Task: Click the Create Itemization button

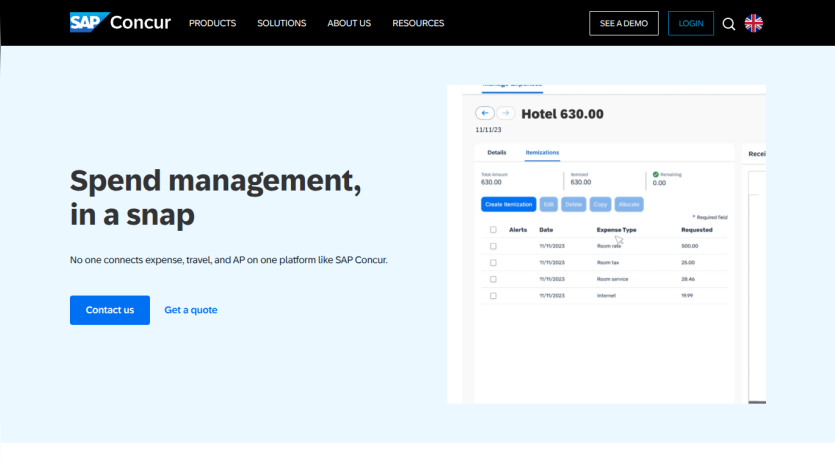Action: pyautogui.click(x=509, y=204)
